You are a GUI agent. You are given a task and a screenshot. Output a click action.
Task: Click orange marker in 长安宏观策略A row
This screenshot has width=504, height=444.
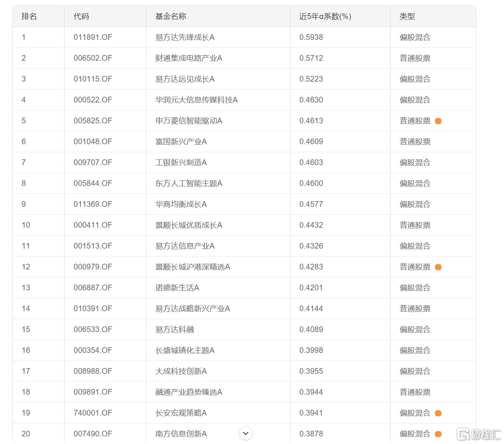[438, 413]
